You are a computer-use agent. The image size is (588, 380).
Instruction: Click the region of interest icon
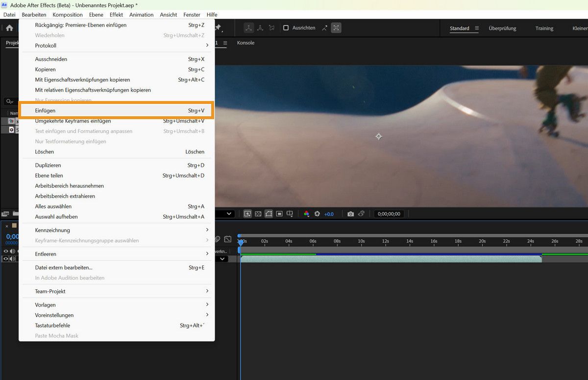pos(279,214)
